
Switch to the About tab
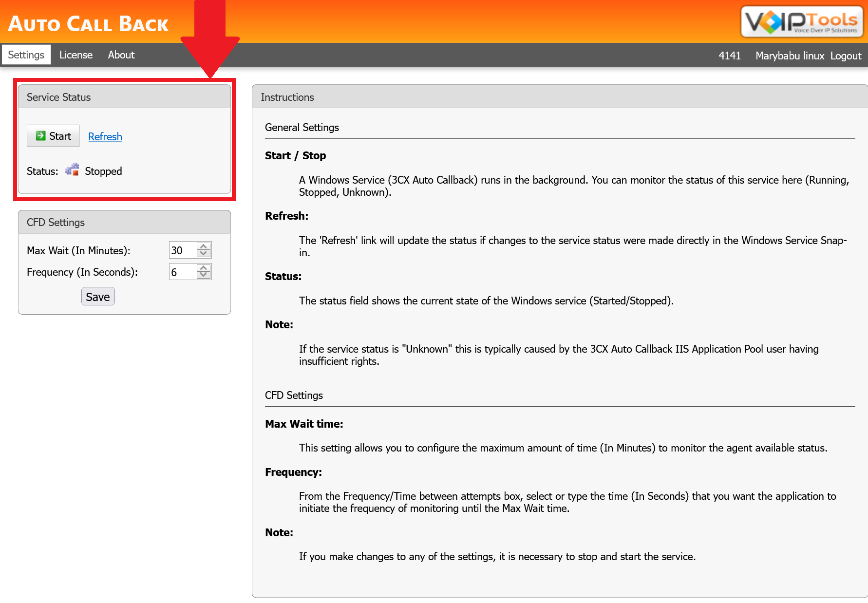pos(120,55)
